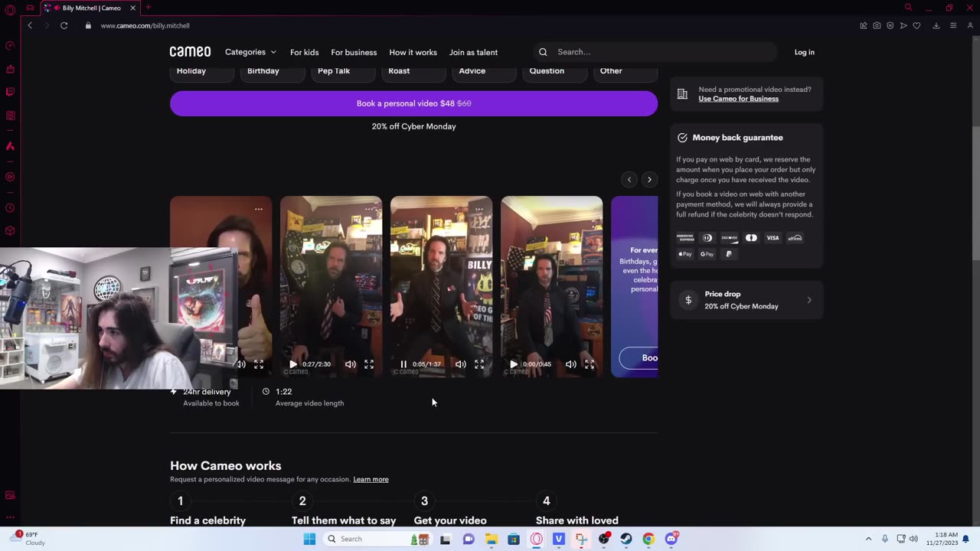Open the taskbar volume control
980x551 pixels.
[x=913, y=539]
